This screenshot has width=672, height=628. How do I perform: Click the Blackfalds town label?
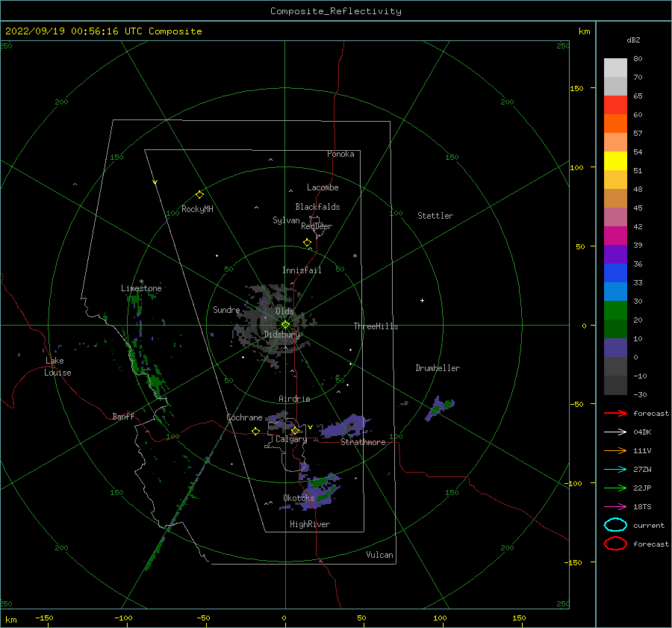click(x=317, y=207)
